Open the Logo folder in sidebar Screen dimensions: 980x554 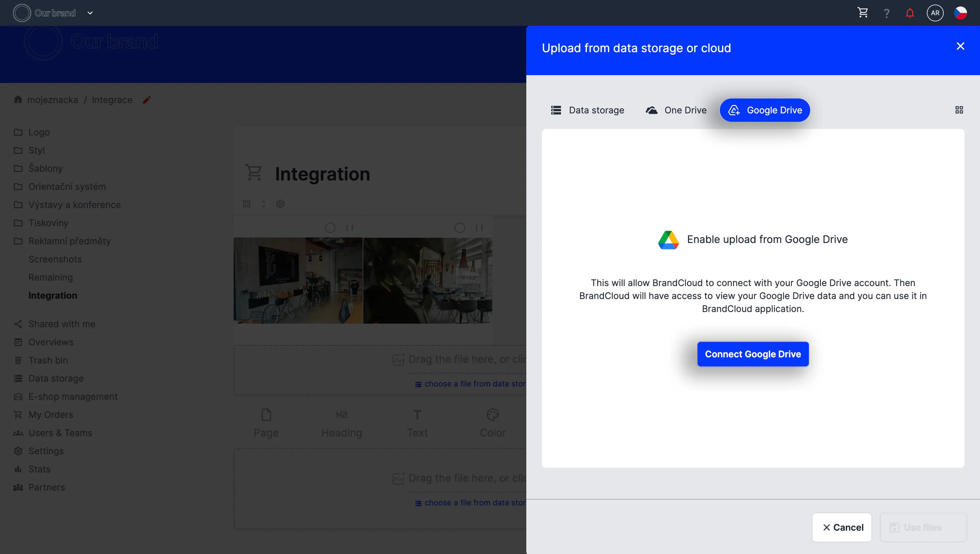coord(39,132)
